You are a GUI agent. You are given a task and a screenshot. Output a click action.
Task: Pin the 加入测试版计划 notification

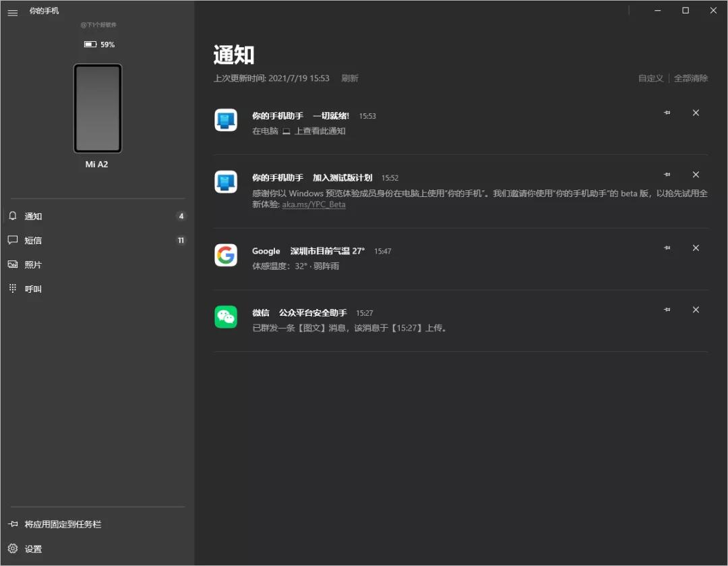667,174
